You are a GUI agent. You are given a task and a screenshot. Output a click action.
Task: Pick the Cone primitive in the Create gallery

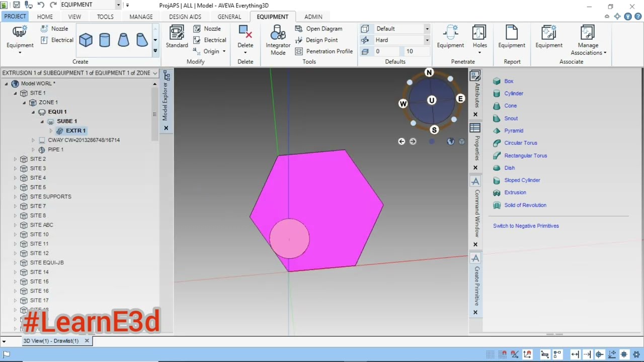pos(123,40)
